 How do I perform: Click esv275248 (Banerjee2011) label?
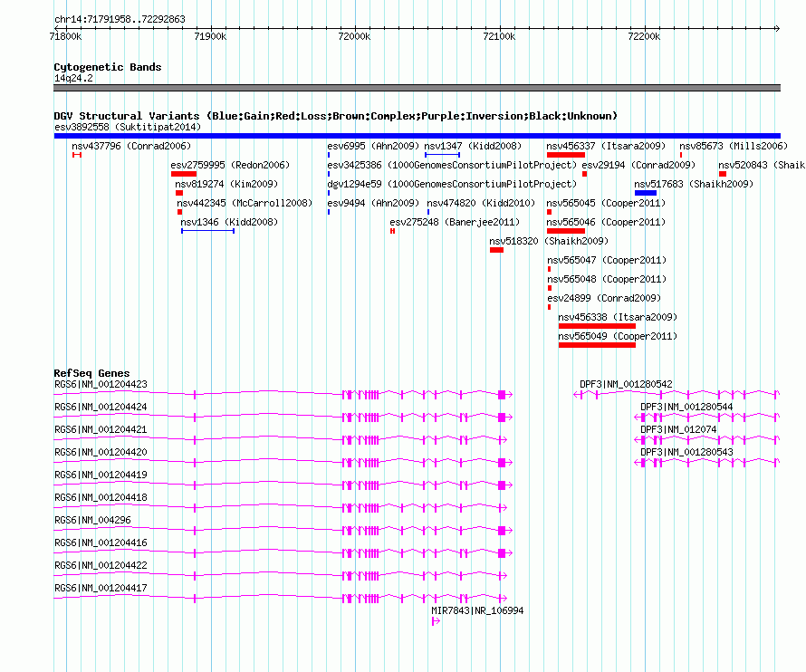[x=455, y=222]
